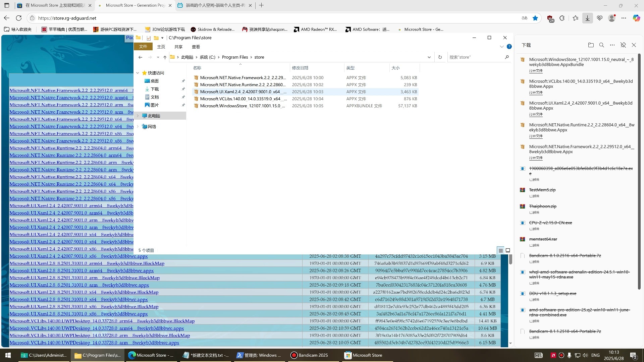Open the 共享 ribbon tab

tap(178, 47)
